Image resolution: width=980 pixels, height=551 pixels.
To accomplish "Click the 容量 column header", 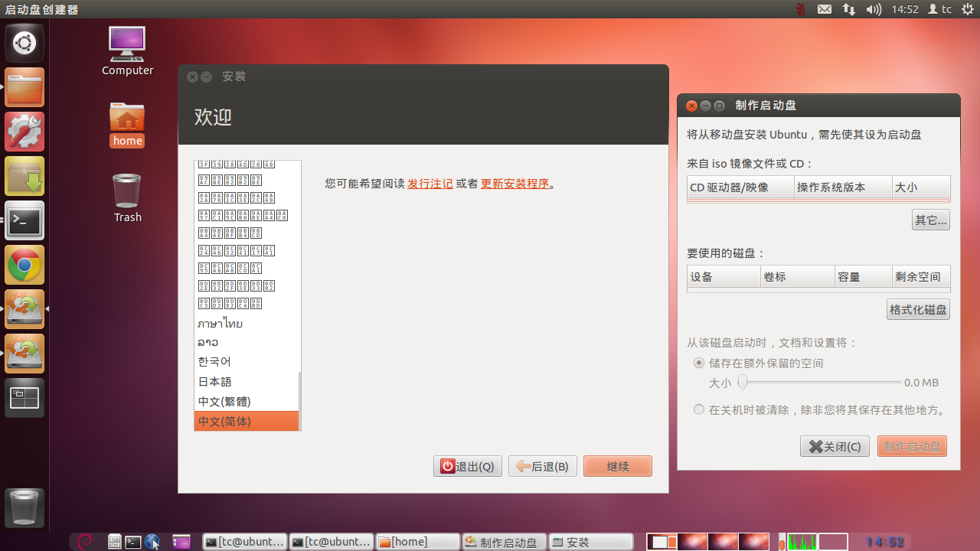I will click(863, 276).
